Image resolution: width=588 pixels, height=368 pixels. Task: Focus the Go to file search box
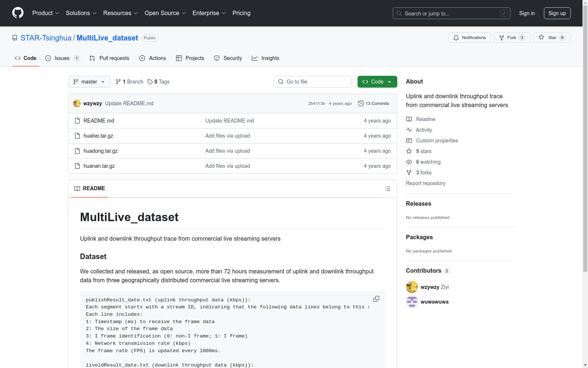coord(312,82)
